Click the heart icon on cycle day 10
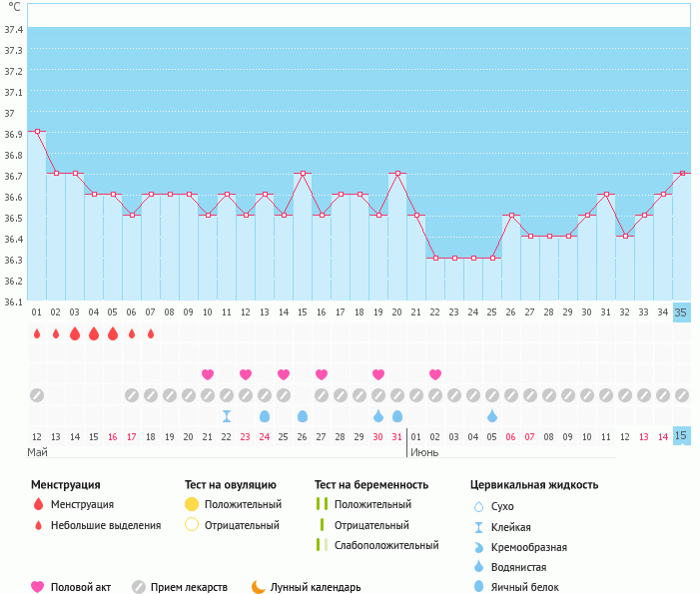 [x=208, y=374]
